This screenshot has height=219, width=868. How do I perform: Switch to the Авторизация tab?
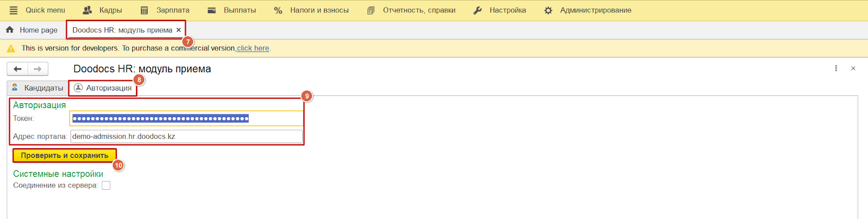tap(103, 88)
